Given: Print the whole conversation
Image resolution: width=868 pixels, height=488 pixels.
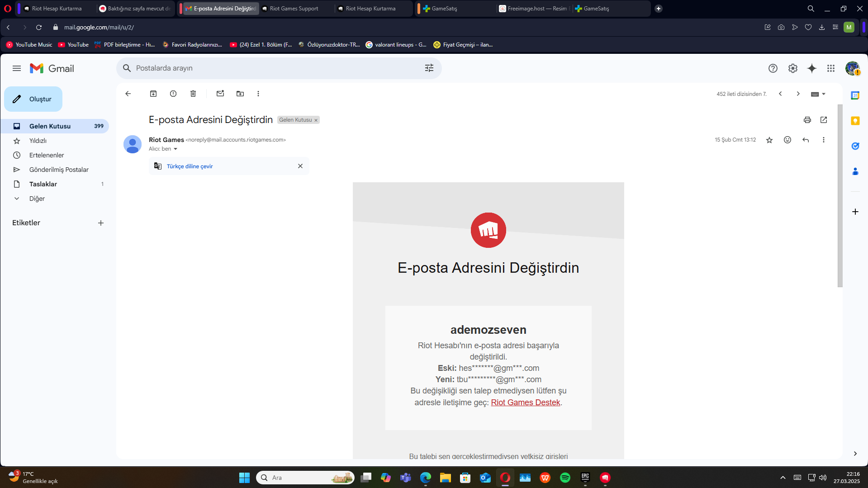Looking at the screenshot, I should (x=807, y=120).
